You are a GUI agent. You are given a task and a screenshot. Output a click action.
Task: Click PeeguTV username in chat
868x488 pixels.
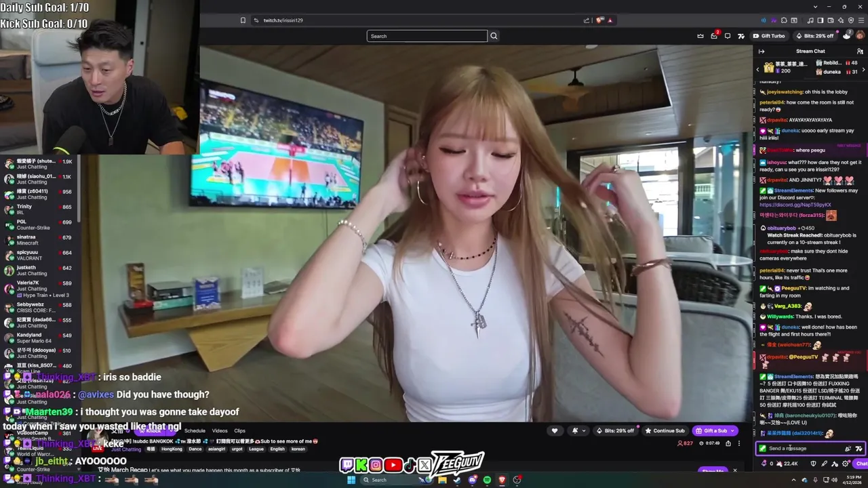point(795,288)
